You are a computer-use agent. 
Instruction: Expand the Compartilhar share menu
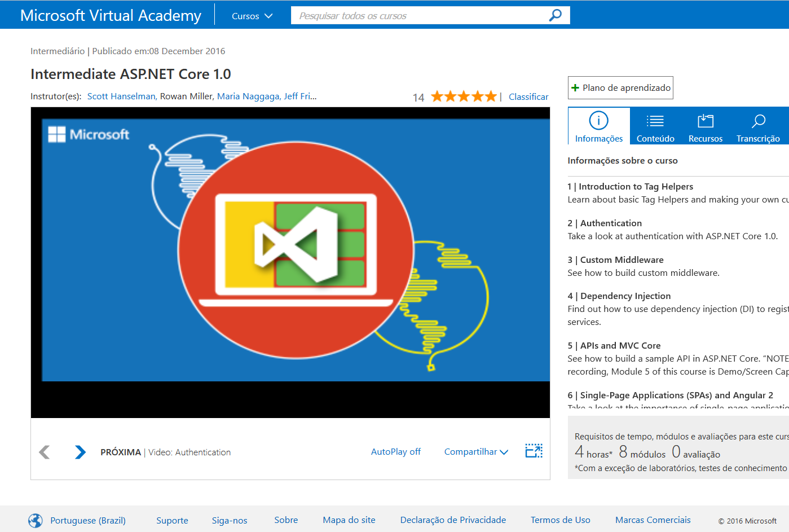476,452
